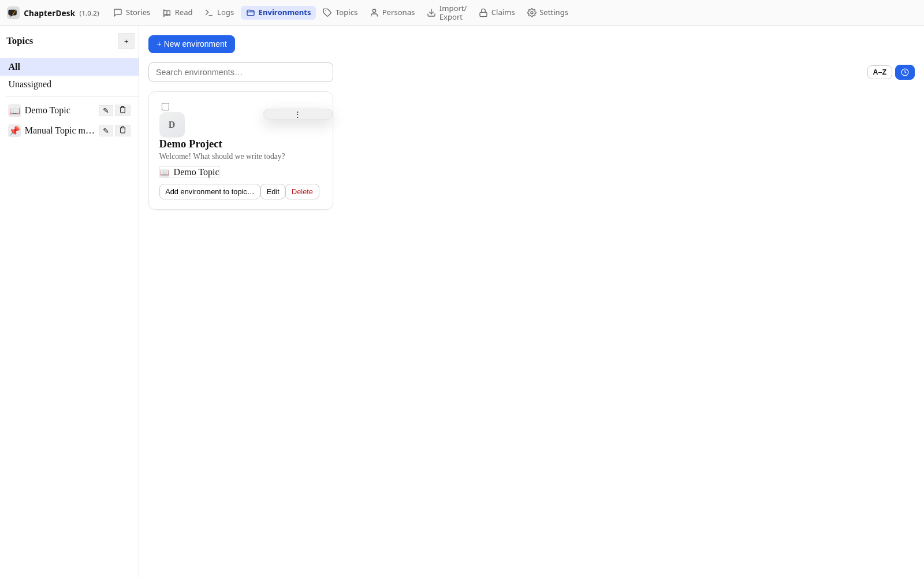Open the Settings tab

pos(547,13)
